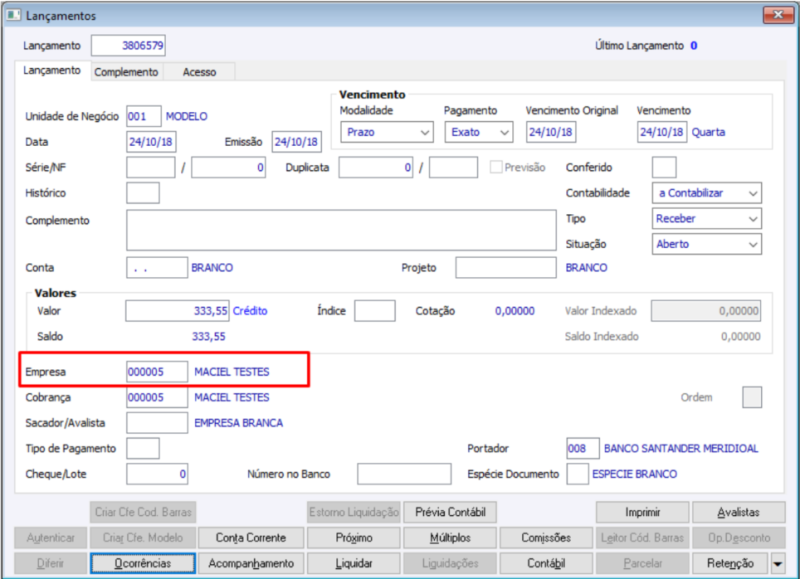Image resolution: width=800 pixels, height=579 pixels.
Task: Click the Vencimento Original date field
Action: (x=551, y=132)
